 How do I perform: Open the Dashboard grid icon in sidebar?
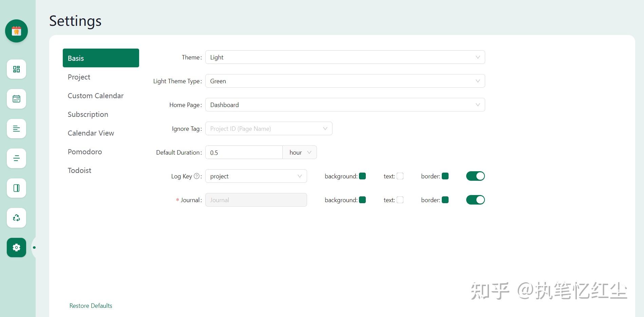tap(16, 69)
